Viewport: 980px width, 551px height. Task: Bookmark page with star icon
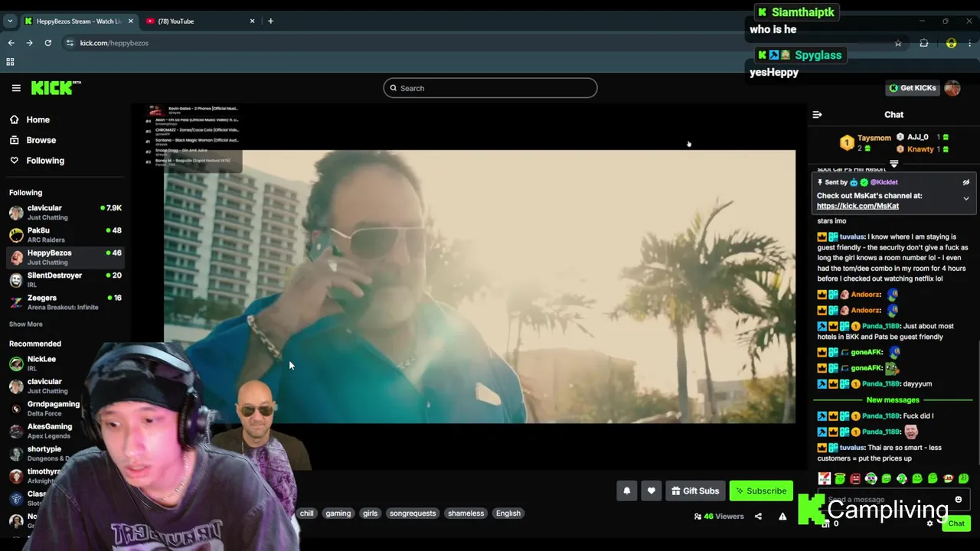pyautogui.click(x=898, y=43)
